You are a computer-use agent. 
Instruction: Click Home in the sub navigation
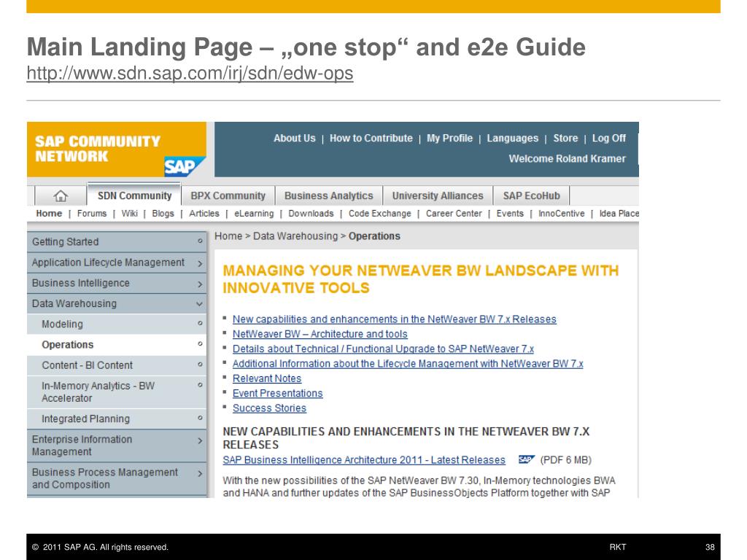49,214
